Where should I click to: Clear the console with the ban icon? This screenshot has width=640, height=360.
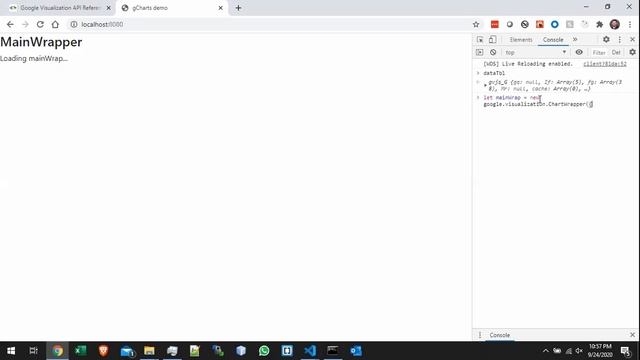pos(493,52)
